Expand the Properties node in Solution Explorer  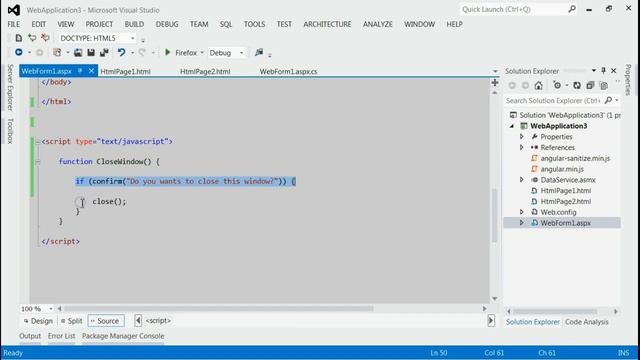point(522,136)
